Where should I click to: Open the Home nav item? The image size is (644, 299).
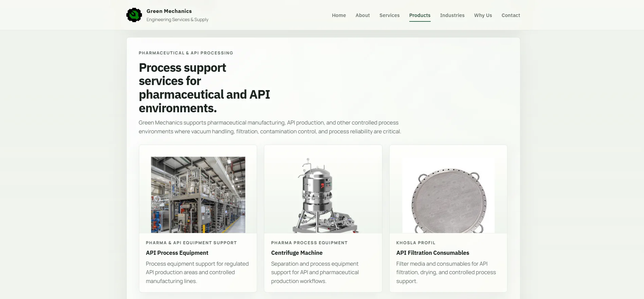(339, 15)
